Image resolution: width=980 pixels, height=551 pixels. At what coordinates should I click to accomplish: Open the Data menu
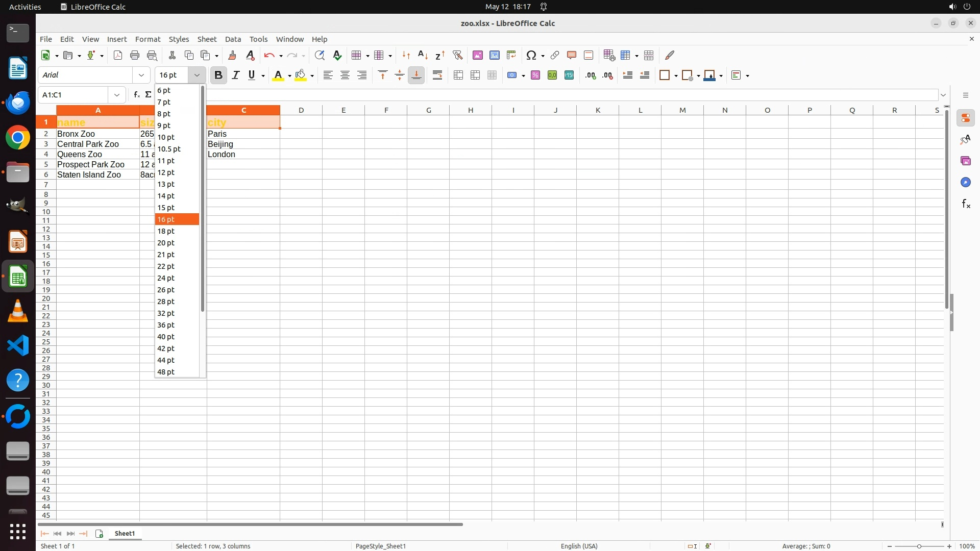(233, 39)
